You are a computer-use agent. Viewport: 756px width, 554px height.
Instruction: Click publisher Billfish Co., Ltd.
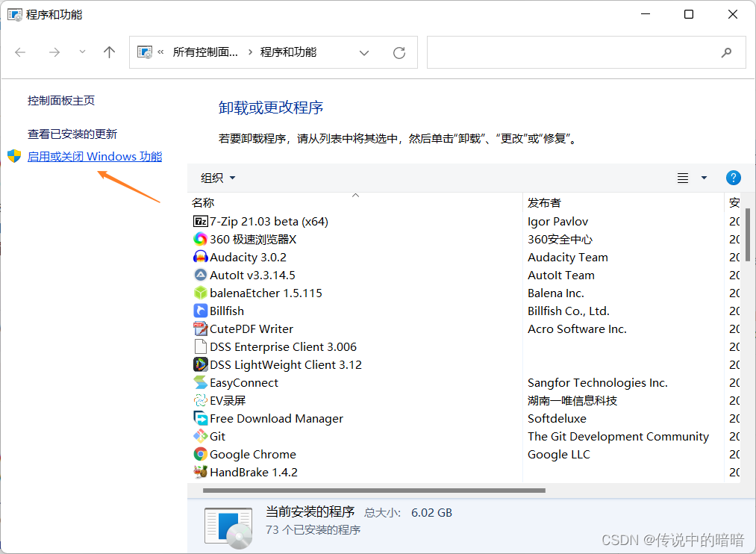569,311
